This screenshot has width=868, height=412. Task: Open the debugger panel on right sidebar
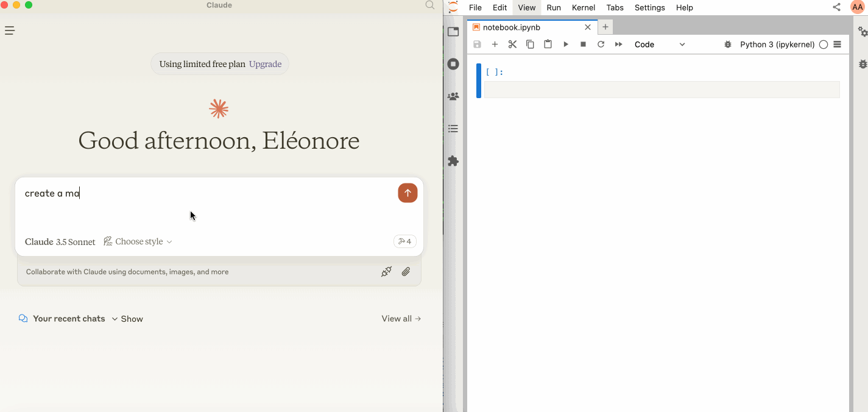[863, 64]
